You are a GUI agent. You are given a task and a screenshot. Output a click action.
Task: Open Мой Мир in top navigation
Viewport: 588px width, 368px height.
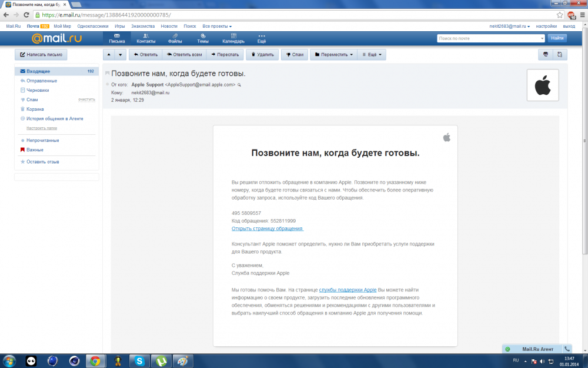tap(62, 26)
